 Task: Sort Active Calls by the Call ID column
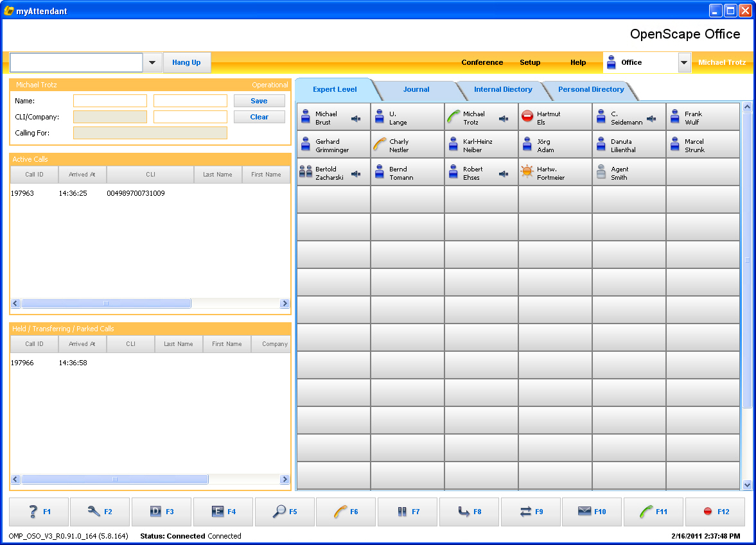pyautogui.click(x=34, y=175)
